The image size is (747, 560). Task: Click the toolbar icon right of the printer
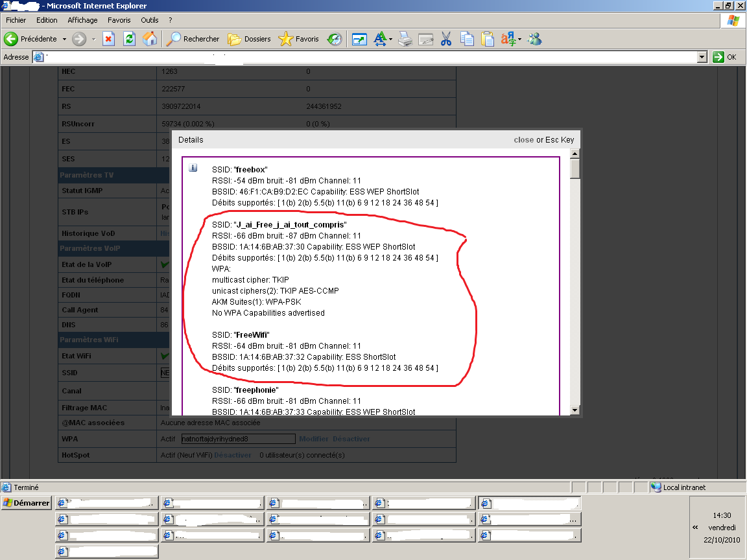pos(425,39)
